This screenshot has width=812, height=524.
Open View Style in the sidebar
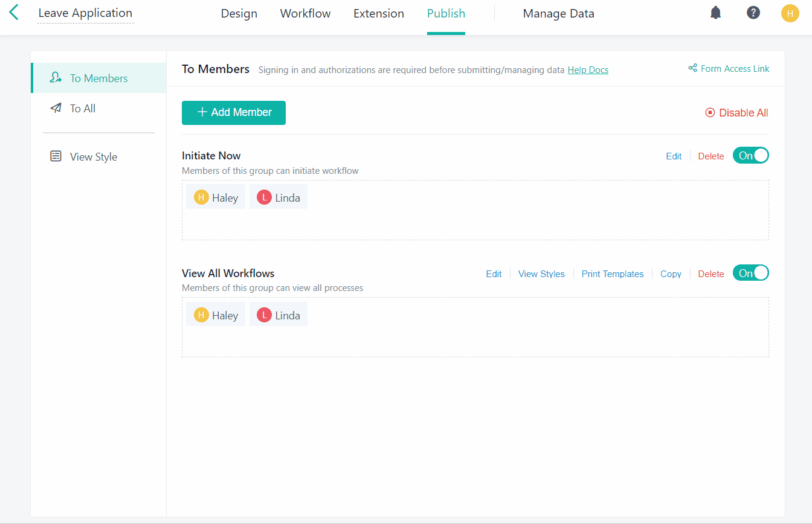[93, 157]
